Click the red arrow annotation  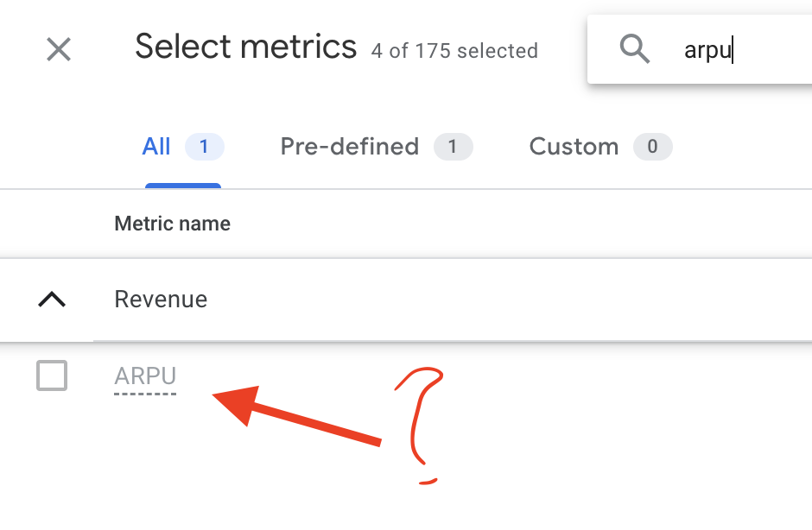[x=297, y=415]
